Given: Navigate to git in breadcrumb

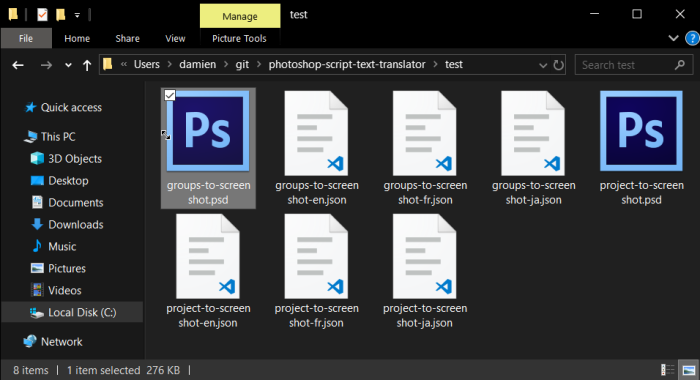Looking at the screenshot, I should click(x=242, y=65).
